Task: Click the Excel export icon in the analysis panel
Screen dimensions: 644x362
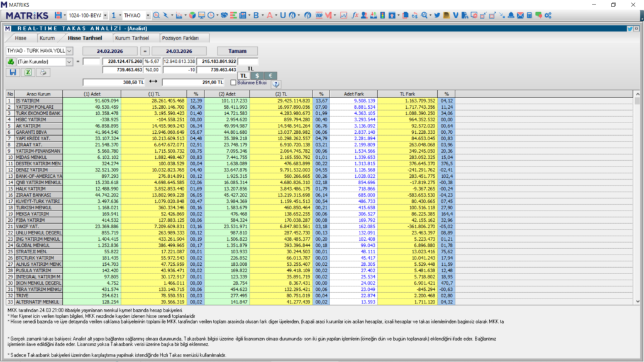Action: pyautogui.click(x=28, y=72)
